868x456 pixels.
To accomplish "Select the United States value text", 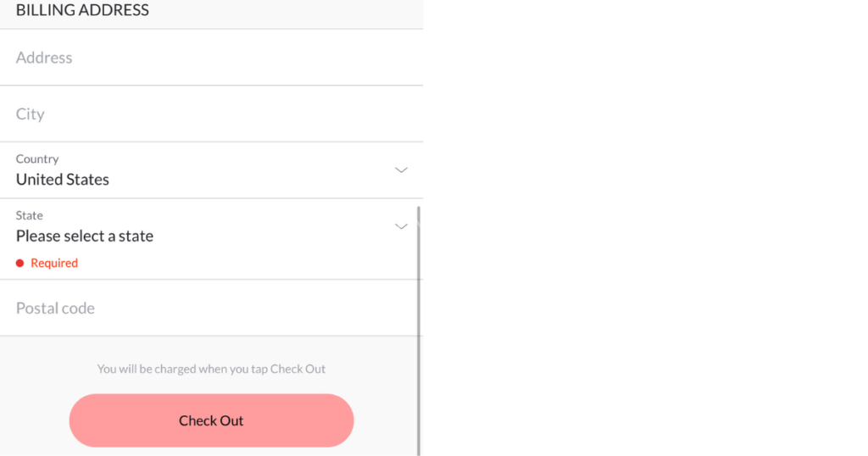I will 63,180.
